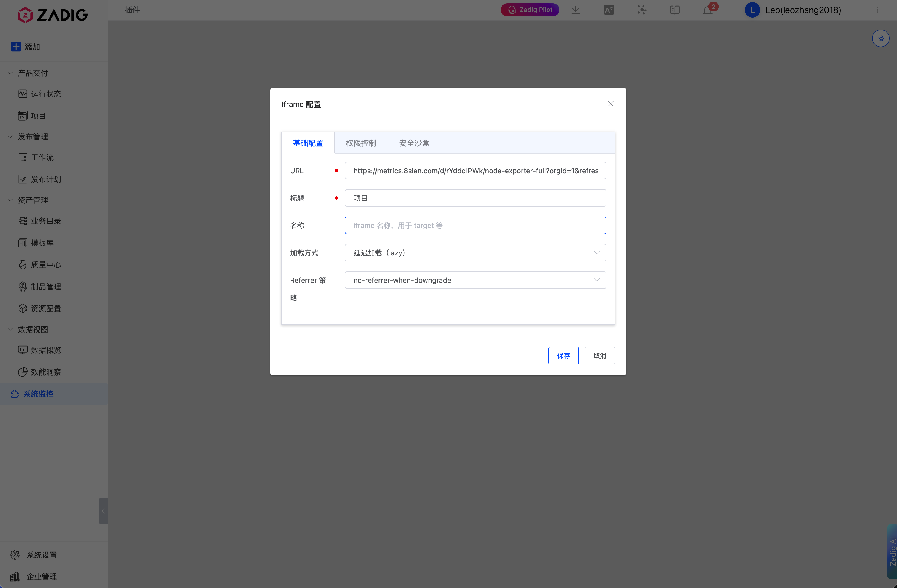
Task: Click the Zadig Pilot button
Action: click(x=529, y=10)
